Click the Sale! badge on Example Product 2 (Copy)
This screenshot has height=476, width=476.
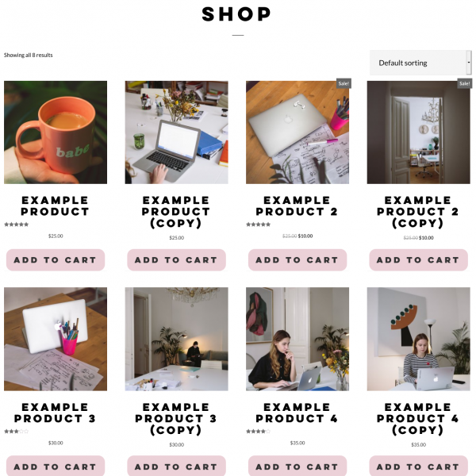[464, 83]
